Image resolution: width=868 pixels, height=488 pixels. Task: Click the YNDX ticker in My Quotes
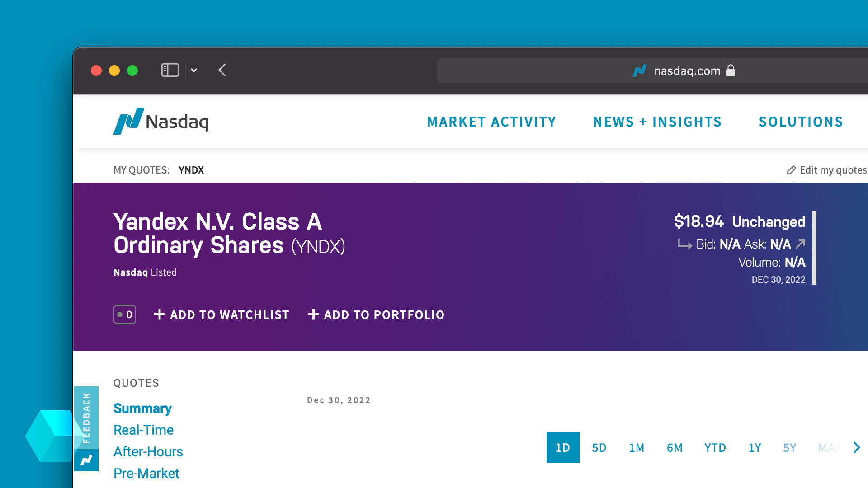pos(191,170)
